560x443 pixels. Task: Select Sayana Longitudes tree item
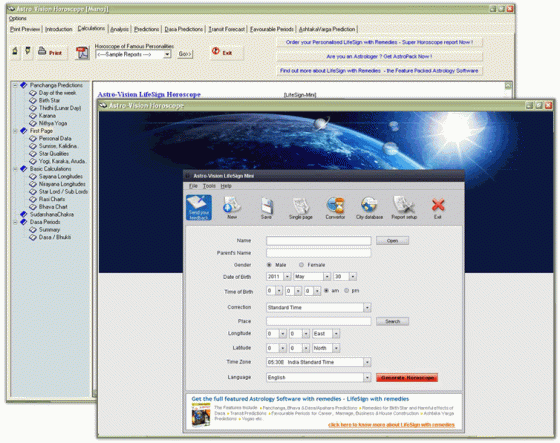61,176
